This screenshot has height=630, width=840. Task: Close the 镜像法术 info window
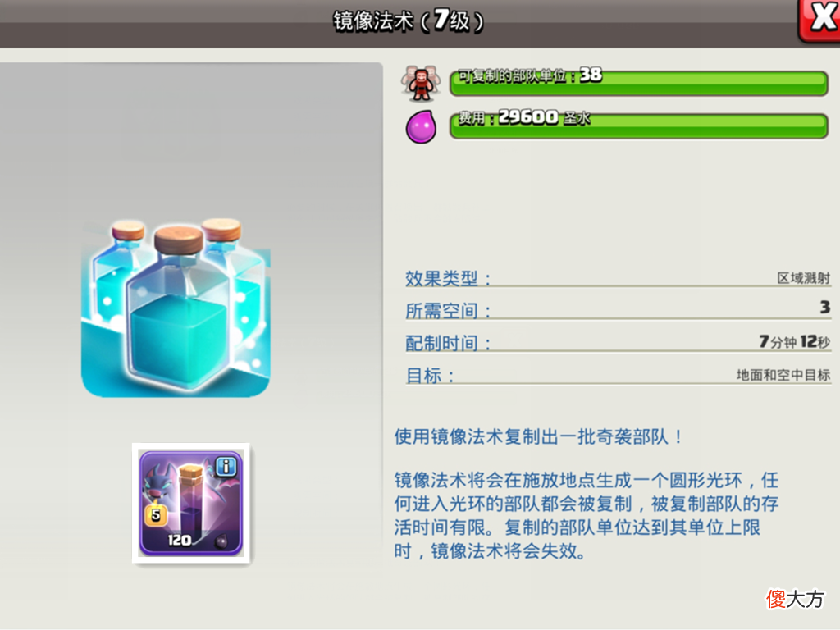click(x=819, y=21)
